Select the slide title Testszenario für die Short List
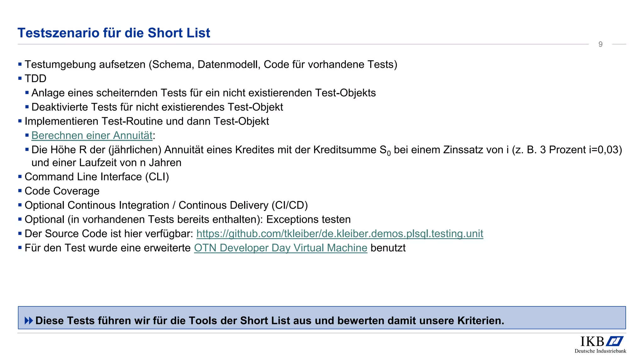This screenshot has width=644, height=362. click(114, 33)
